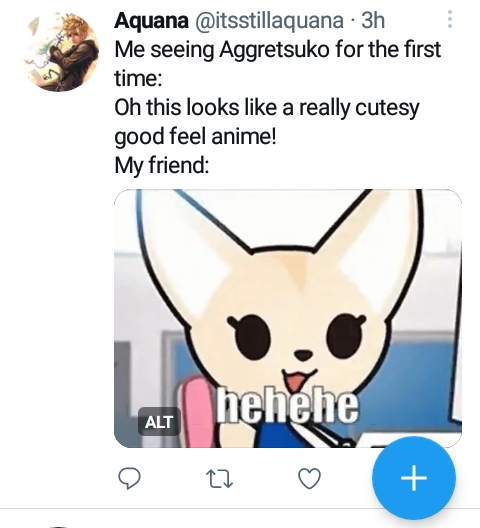
Task: Show the ALT description badge on GIF
Action: tap(159, 422)
